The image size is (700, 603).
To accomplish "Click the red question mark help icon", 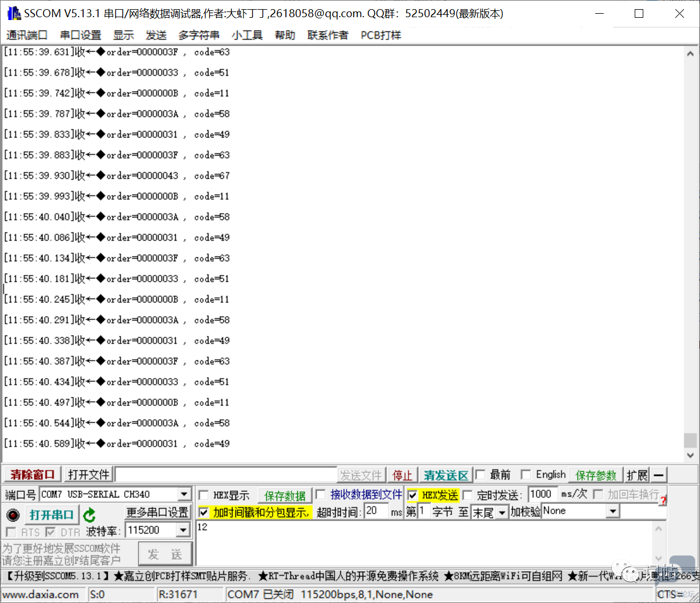I will click(x=663, y=500).
